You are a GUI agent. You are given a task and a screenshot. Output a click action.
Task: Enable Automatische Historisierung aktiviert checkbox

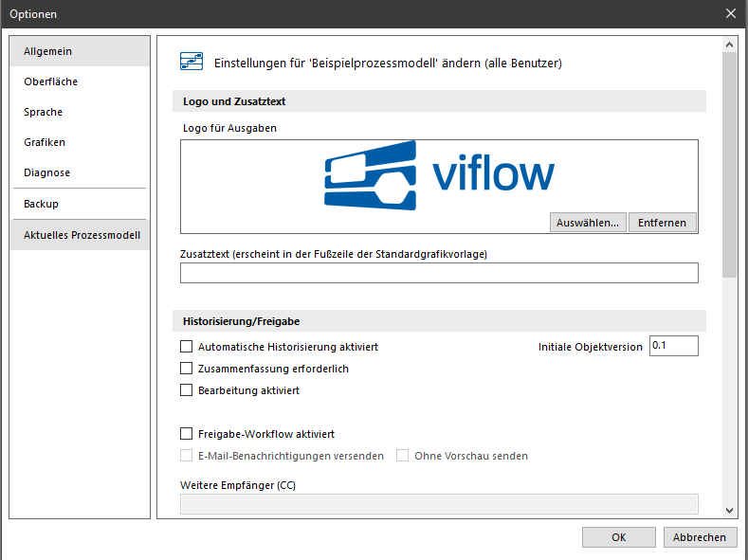[187, 348]
